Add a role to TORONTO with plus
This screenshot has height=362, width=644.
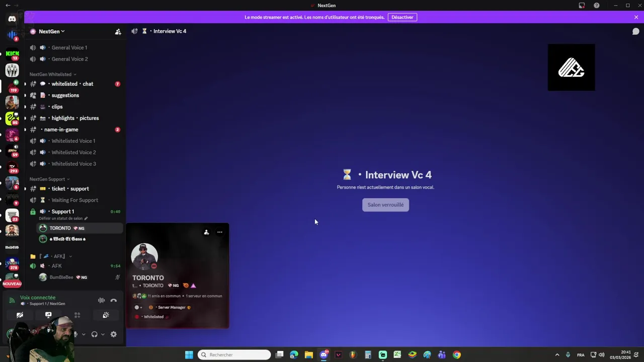(138, 307)
